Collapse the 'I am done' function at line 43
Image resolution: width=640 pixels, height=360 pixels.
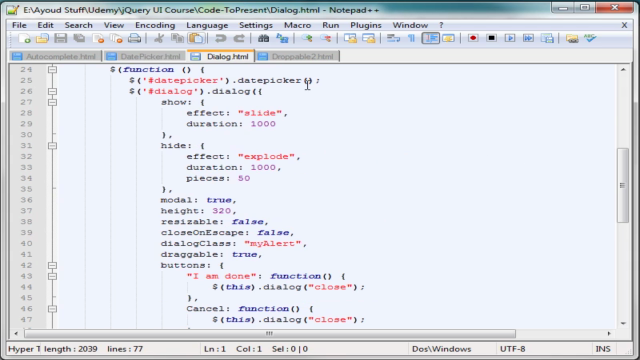tap(52, 276)
